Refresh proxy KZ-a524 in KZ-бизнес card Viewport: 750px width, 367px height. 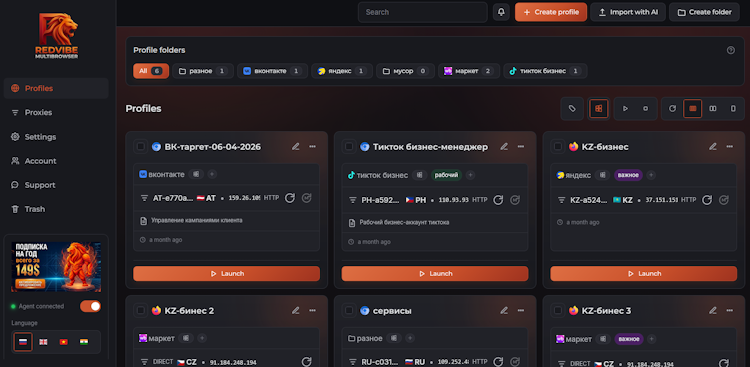click(x=706, y=200)
